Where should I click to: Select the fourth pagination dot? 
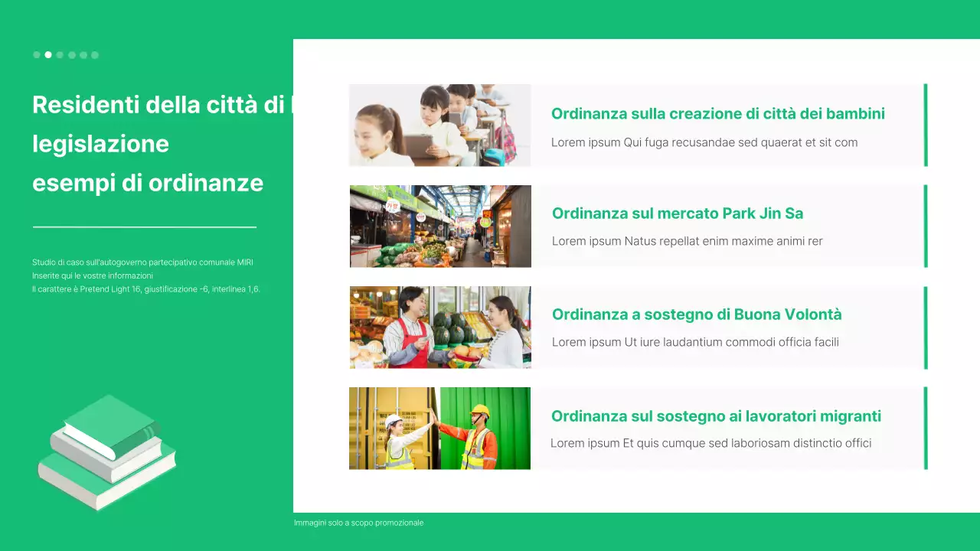(x=71, y=54)
